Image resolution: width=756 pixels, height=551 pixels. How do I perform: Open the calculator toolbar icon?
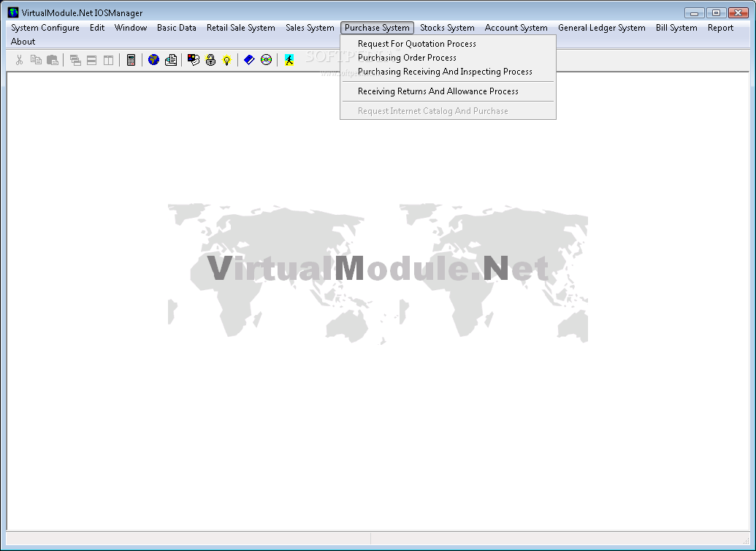131,60
